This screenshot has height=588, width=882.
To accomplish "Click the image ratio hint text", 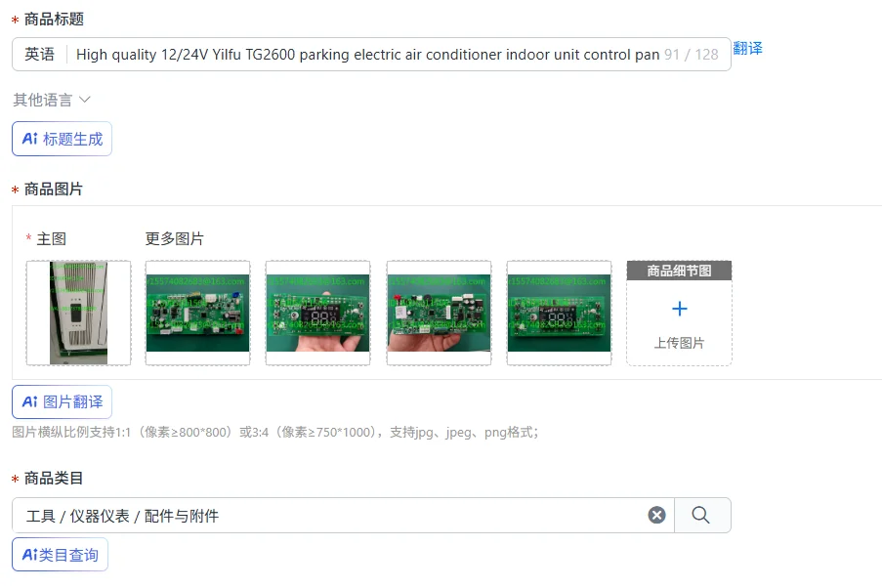I will pos(275,432).
